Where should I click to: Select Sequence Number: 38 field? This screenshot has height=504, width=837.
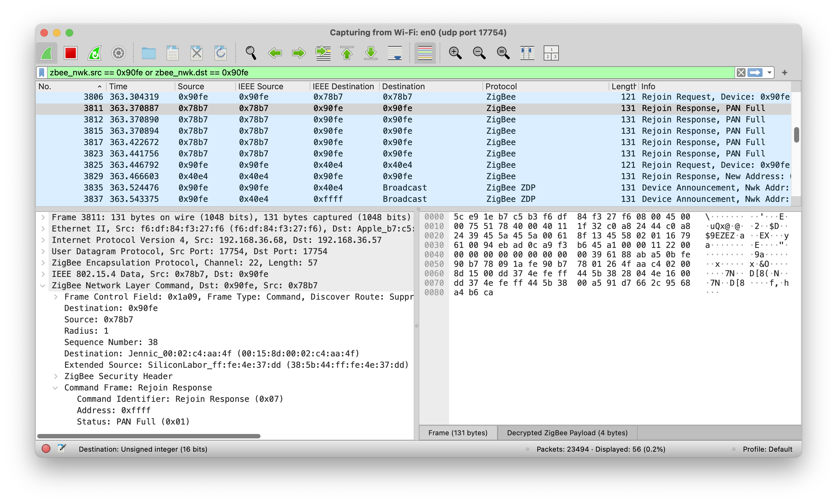(111, 342)
